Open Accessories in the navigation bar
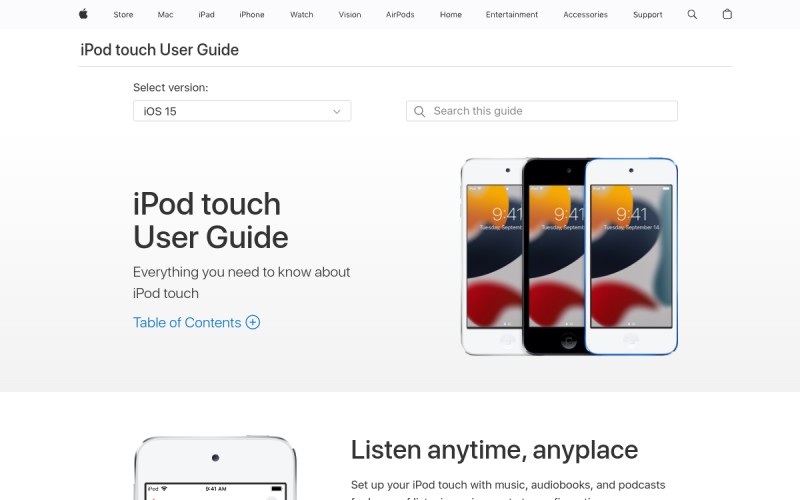 coord(585,15)
